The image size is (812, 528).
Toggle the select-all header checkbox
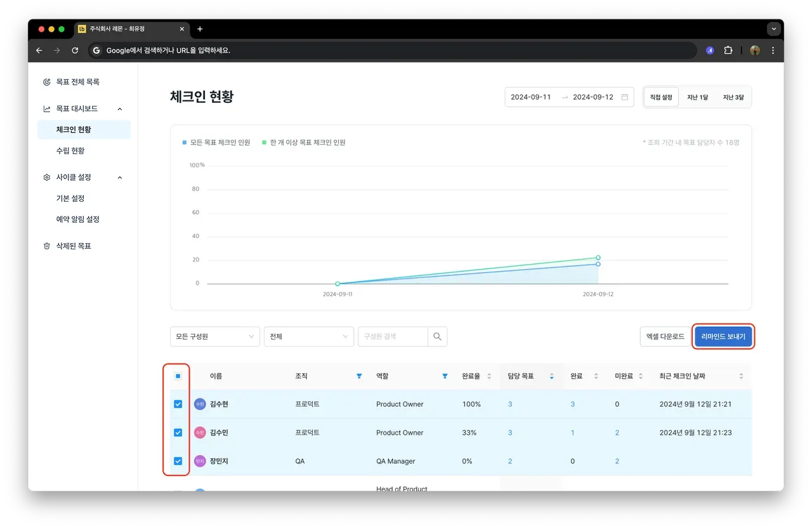click(178, 376)
